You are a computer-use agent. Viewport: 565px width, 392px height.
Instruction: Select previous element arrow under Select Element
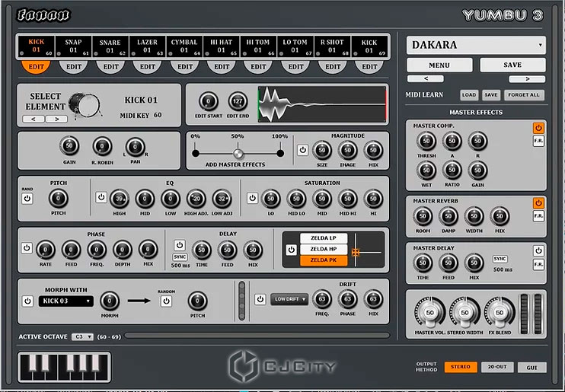click(x=34, y=119)
